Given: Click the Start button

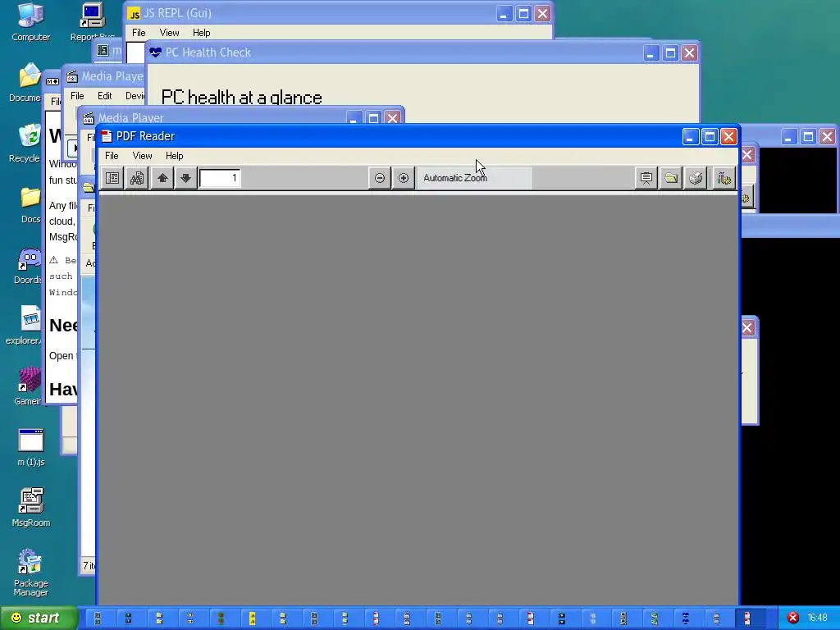Looking at the screenshot, I should pyautogui.click(x=38, y=619).
